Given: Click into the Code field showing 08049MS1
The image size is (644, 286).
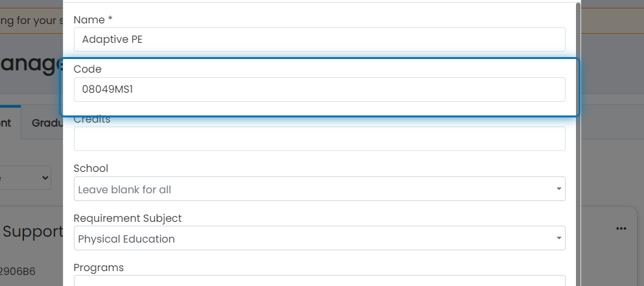Looking at the screenshot, I should point(319,89).
